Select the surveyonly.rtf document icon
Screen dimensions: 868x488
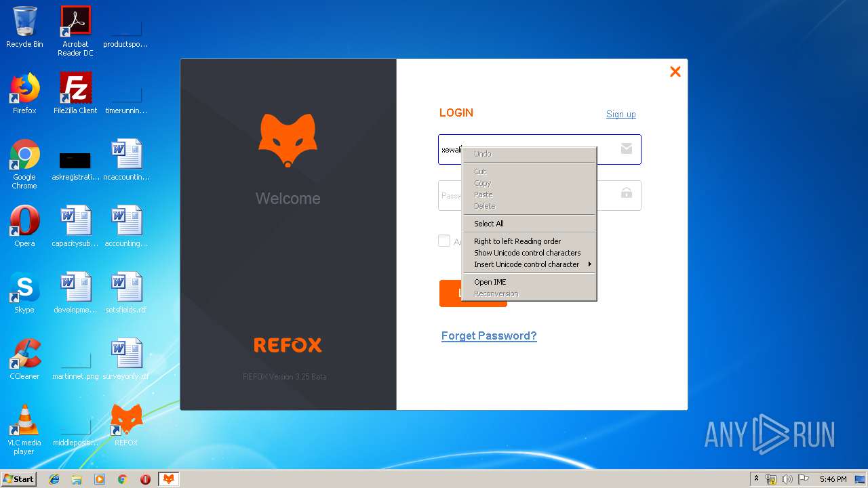click(x=126, y=359)
